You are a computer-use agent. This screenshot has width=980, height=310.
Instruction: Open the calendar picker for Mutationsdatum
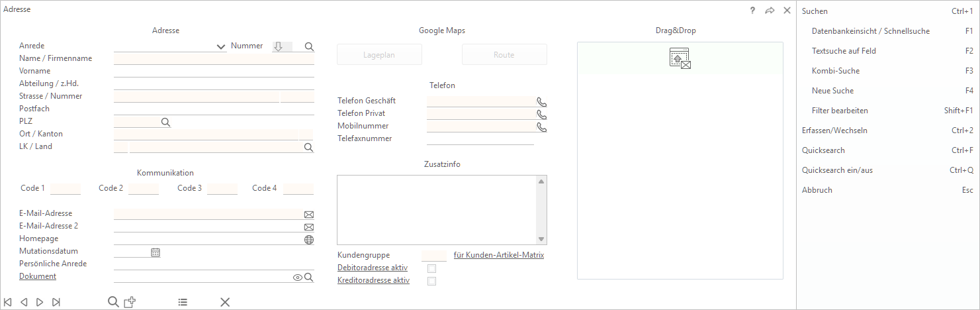pos(156,252)
